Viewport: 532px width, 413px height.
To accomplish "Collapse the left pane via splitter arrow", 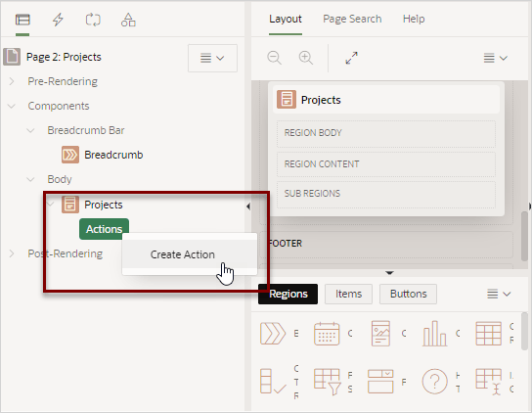I will 248,206.
